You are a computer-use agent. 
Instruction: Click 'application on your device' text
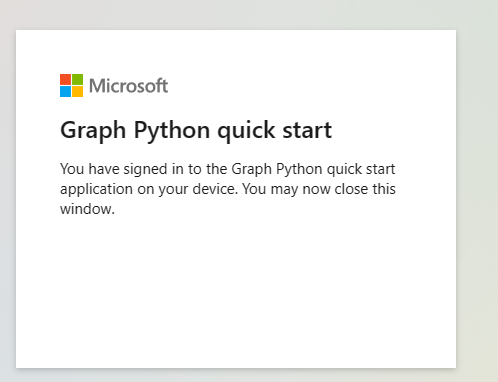[x=148, y=189]
